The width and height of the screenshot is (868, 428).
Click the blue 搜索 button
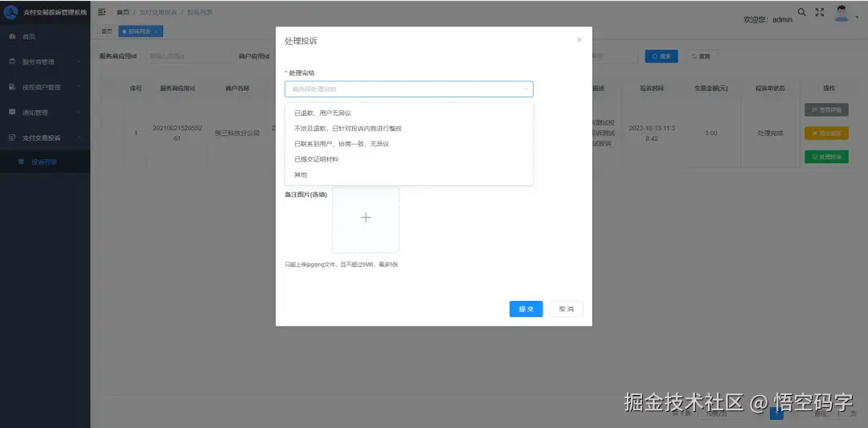click(x=661, y=56)
